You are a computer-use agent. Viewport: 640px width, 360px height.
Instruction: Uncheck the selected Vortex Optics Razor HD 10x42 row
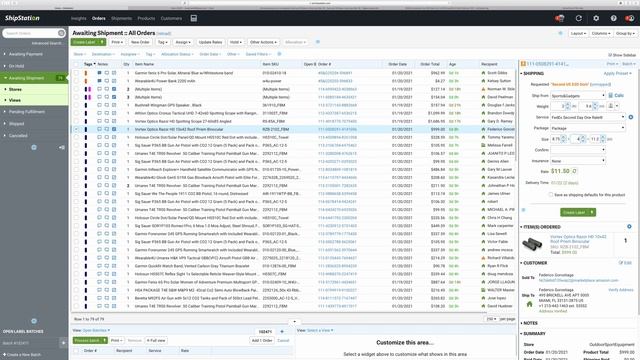point(76,129)
